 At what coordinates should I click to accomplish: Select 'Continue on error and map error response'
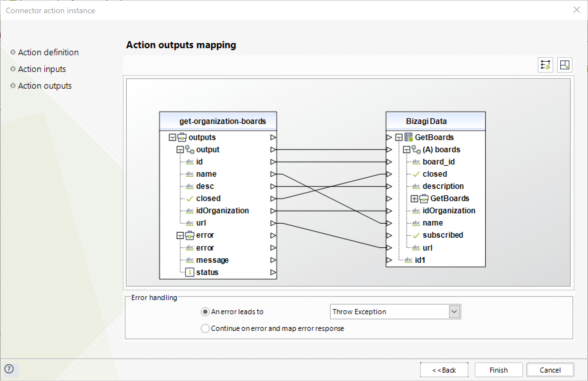pos(205,328)
